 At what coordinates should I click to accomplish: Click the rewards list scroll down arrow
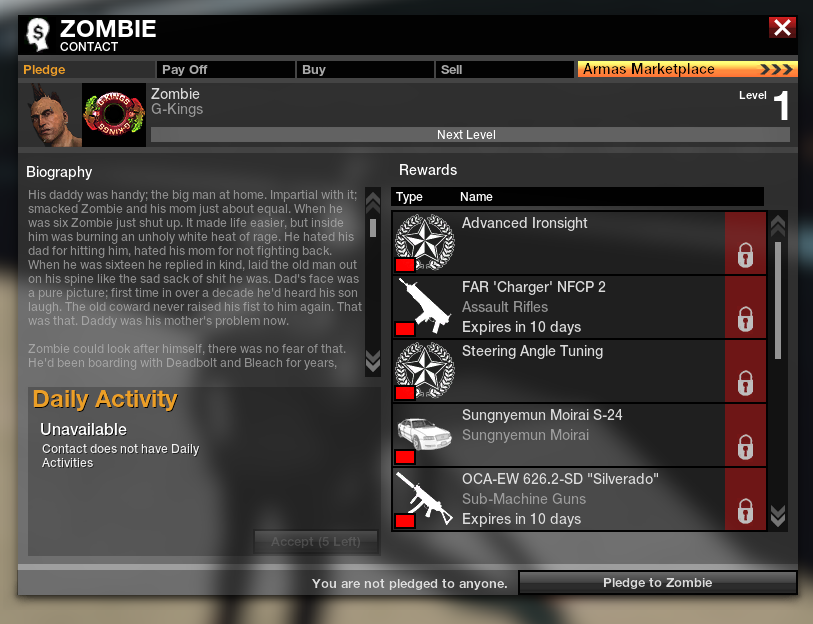tap(778, 516)
